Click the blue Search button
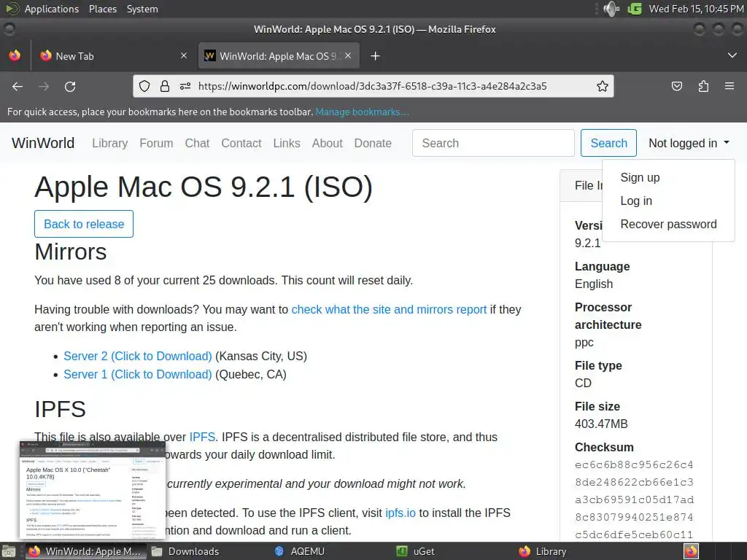This screenshot has height=560, width=747. 608,143
